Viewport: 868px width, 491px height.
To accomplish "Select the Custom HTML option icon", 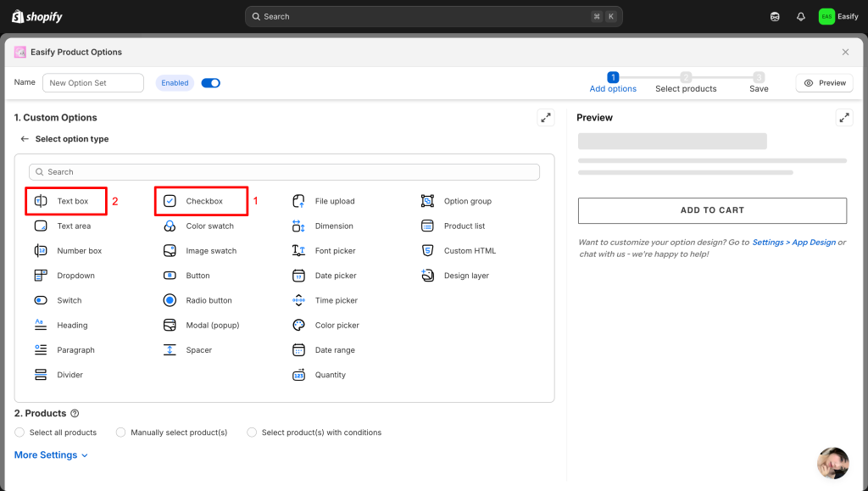I will pos(427,251).
